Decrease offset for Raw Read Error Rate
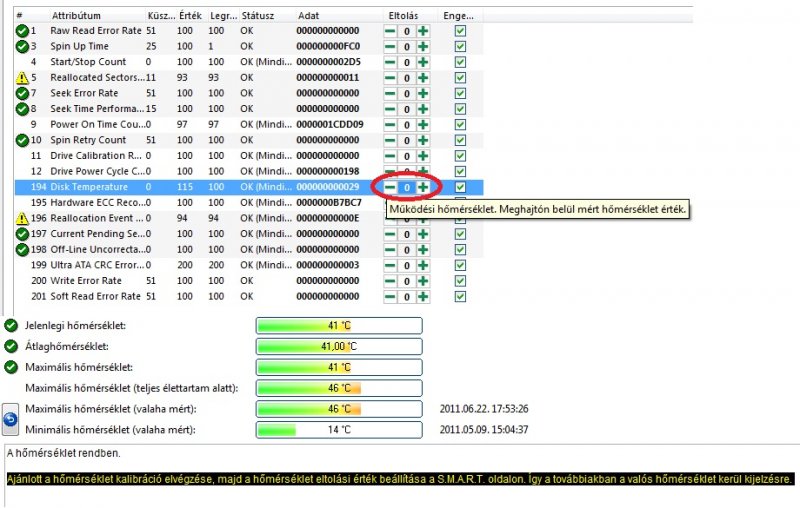The height and width of the screenshot is (508, 800). coord(390,31)
